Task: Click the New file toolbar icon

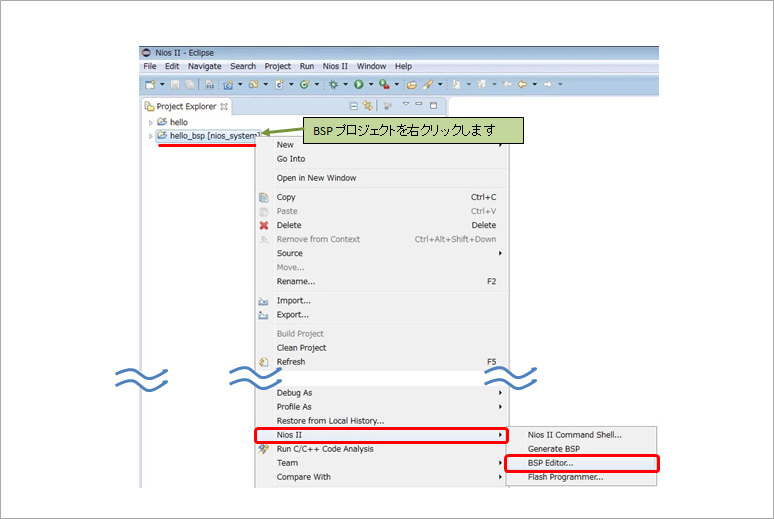Action: [x=150, y=85]
